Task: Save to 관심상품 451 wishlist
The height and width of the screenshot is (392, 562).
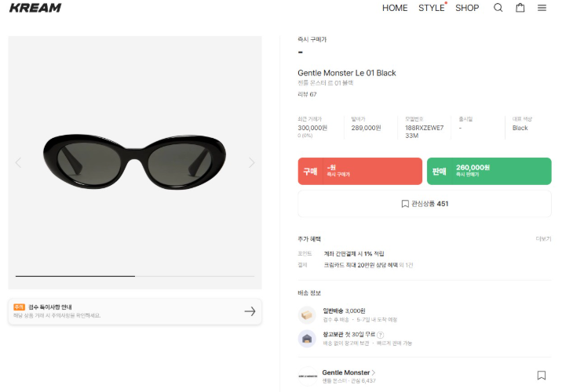Action: click(425, 204)
